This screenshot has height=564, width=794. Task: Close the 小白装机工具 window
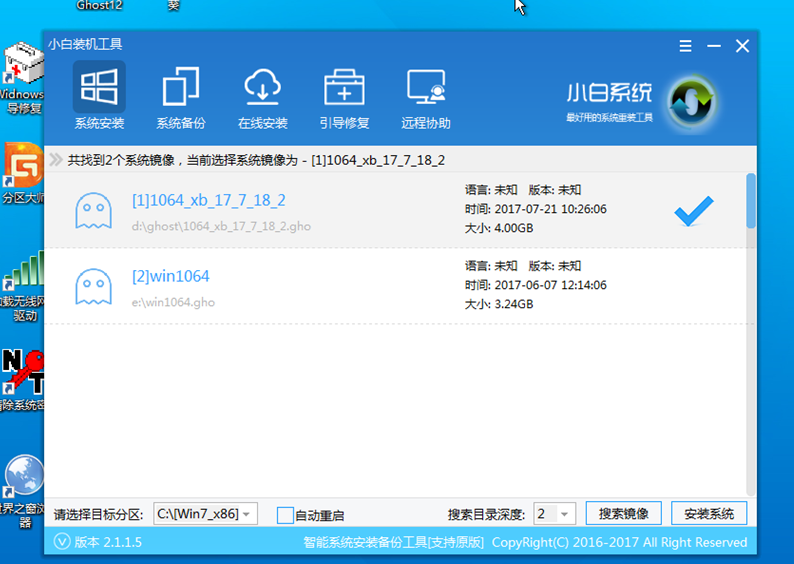pyautogui.click(x=742, y=46)
